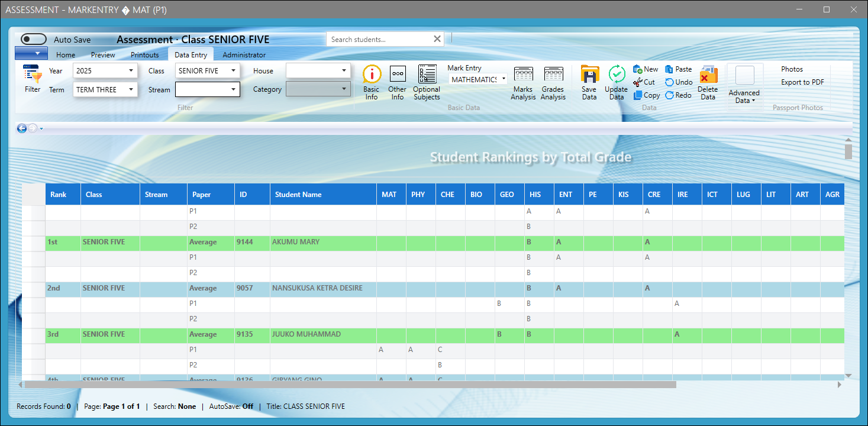Click Undo in the Data group

click(x=678, y=82)
